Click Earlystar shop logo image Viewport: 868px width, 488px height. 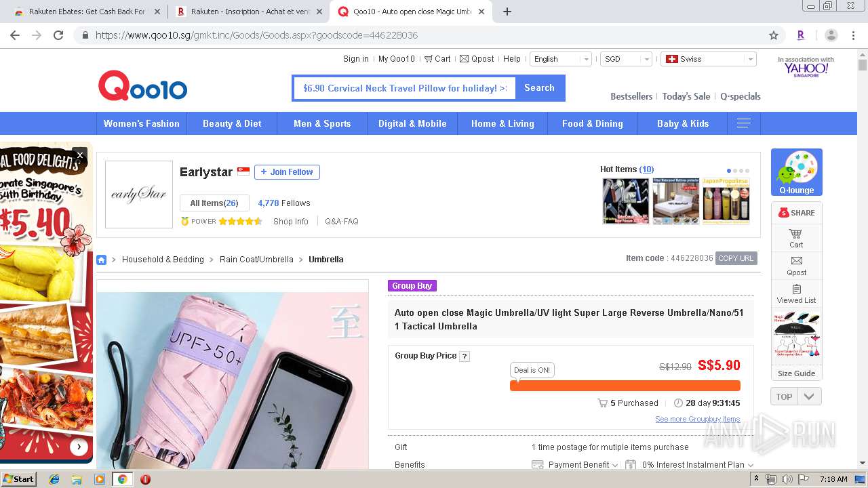point(139,195)
